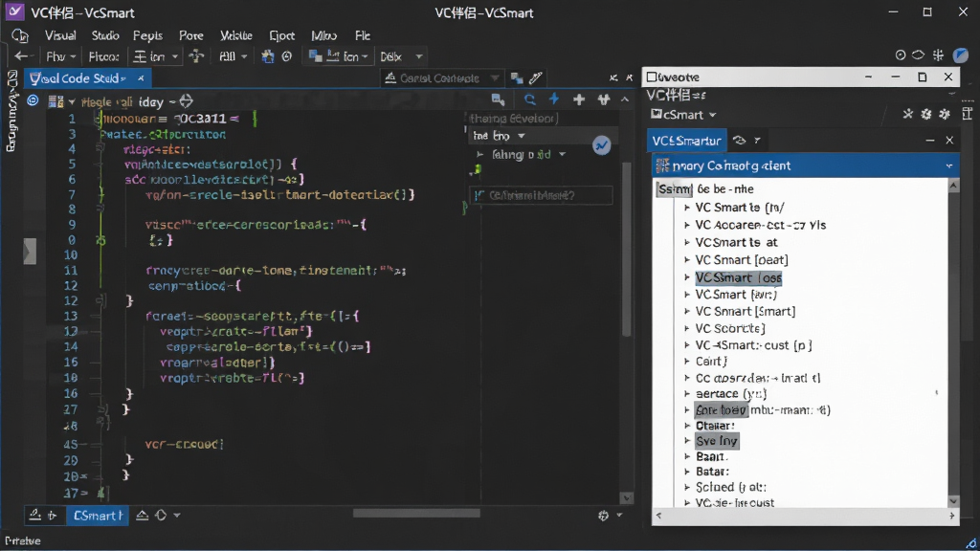
Task: Click the window layout icon before lon
Action: [x=316, y=56]
